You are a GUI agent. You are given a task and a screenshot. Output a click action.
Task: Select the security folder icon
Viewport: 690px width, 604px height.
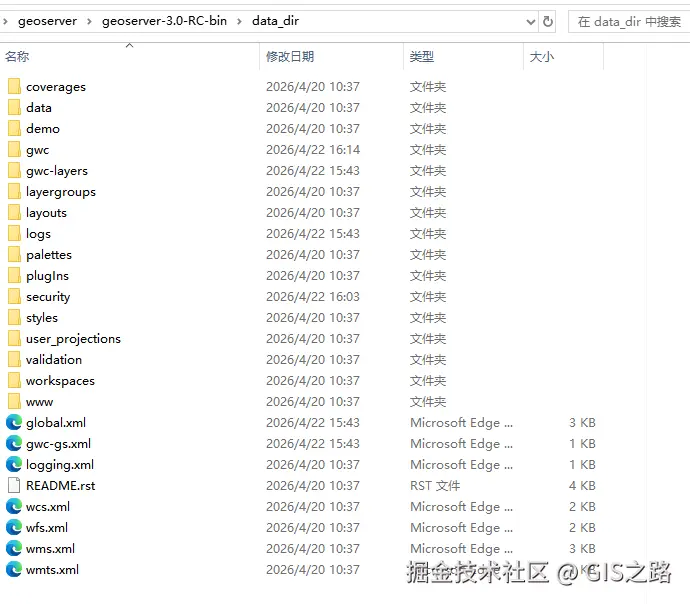coord(14,297)
